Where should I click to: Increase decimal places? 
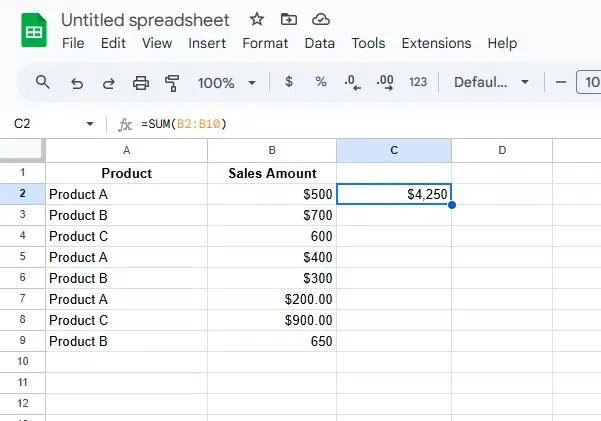click(384, 82)
